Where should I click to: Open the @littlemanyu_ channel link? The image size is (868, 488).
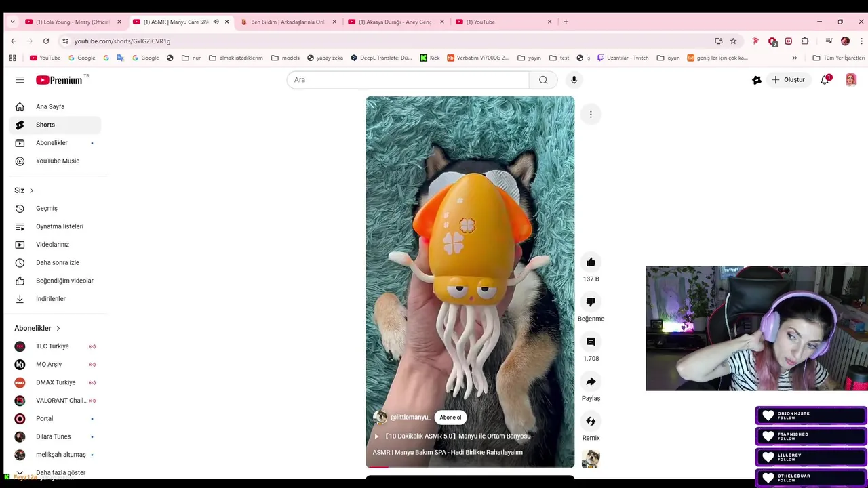coord(410,418)
